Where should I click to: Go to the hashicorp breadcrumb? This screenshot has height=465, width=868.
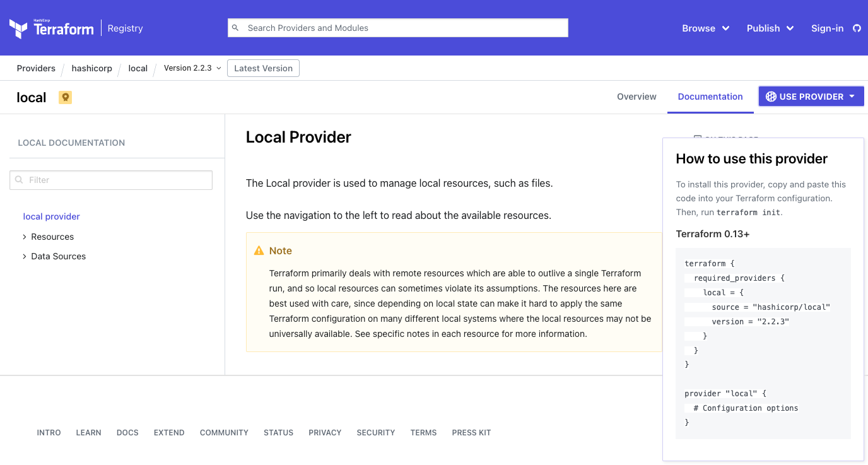coord(91,68)
